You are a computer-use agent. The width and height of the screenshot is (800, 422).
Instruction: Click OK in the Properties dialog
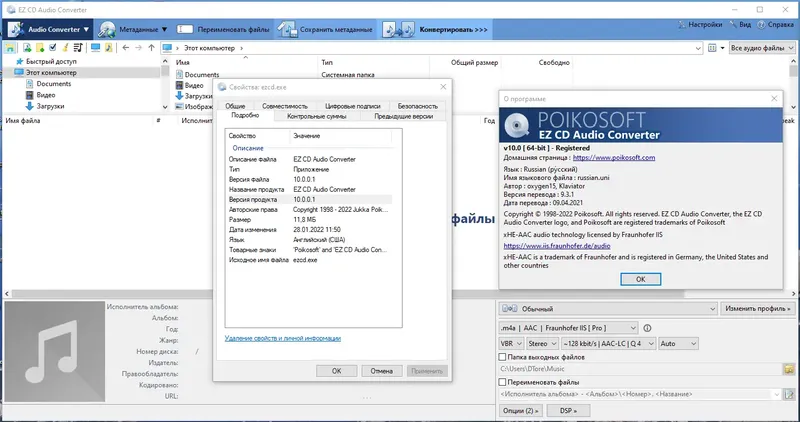[336, 371]
